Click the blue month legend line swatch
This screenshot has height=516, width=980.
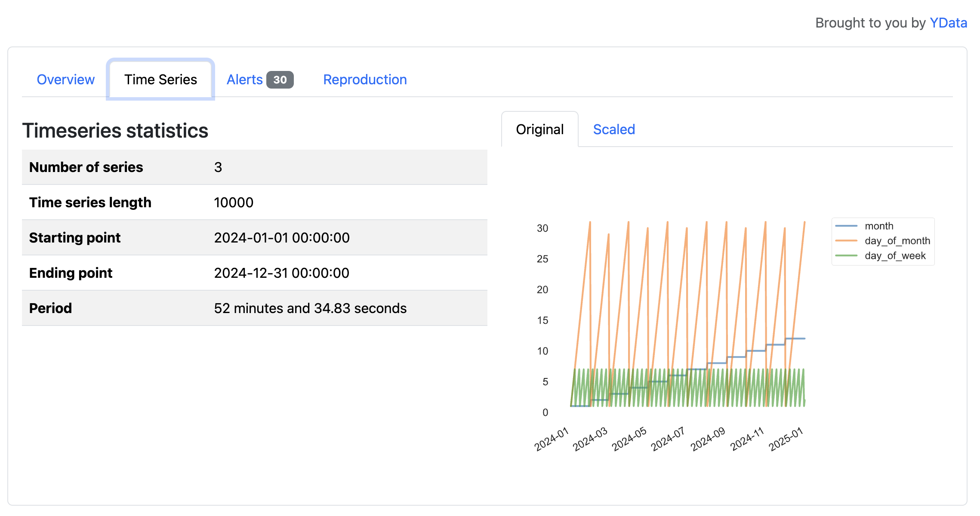[846, 226]
